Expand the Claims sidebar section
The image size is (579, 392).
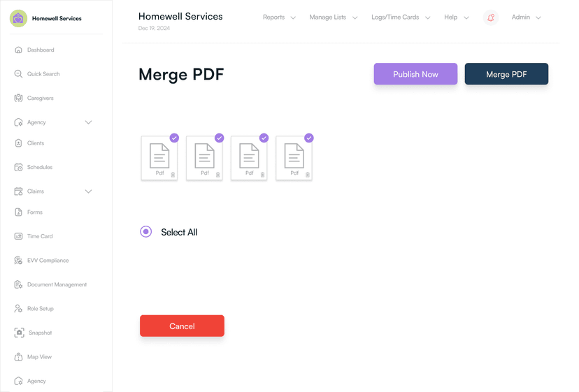[x=88, y=191]
